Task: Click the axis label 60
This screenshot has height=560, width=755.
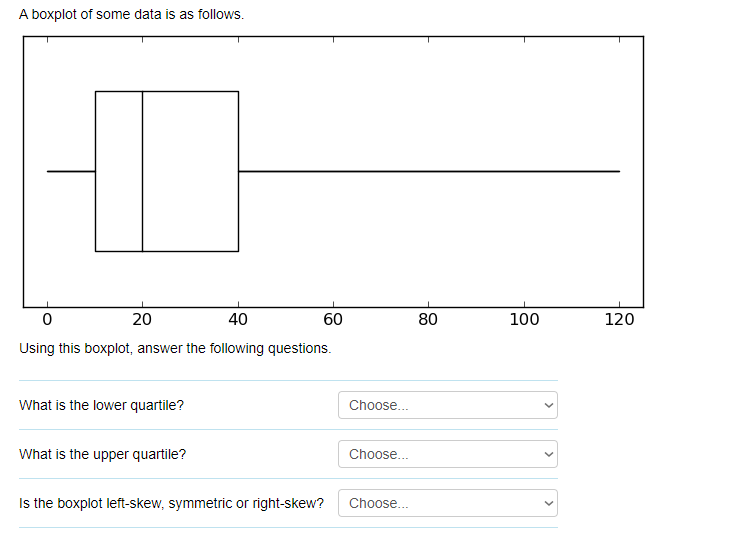Action: 333,319
